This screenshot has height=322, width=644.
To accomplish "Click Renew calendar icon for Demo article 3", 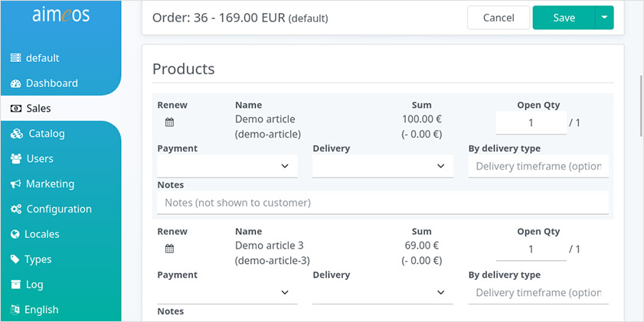I will pyautogui.click(x=170, y=249).
